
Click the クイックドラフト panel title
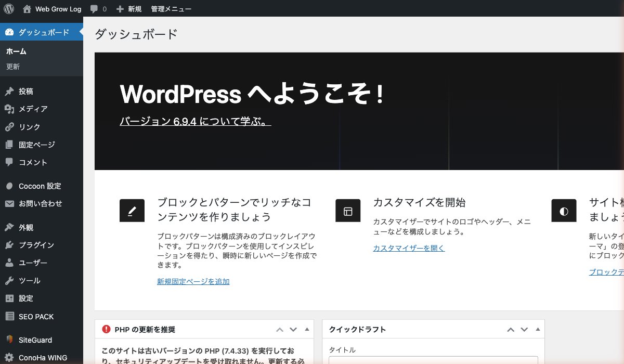pyautogui.click(x=358, y=329)
